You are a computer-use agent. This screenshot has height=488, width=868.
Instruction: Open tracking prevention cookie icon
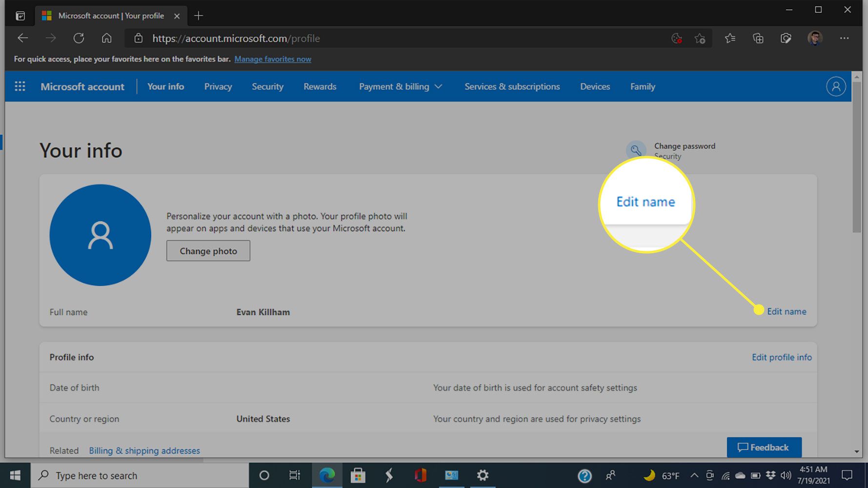pos(677,38)
